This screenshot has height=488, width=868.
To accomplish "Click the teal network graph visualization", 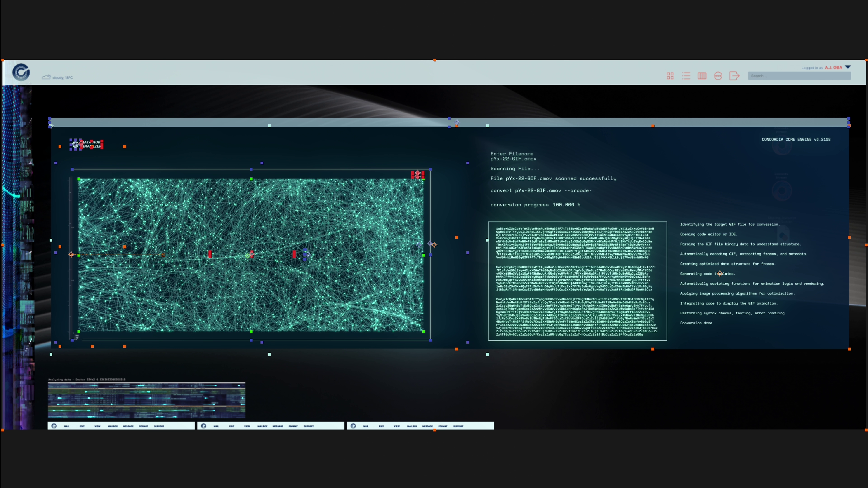I will [251, 255].
